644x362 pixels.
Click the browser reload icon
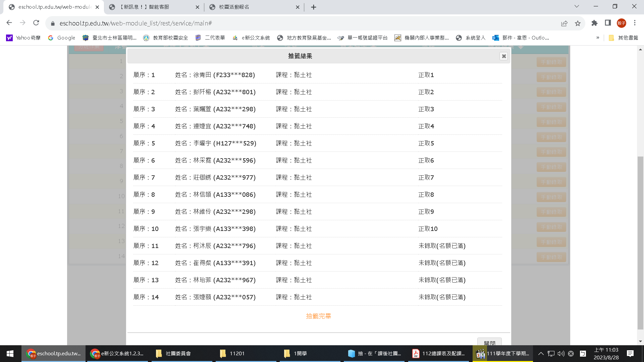[36, 23]
